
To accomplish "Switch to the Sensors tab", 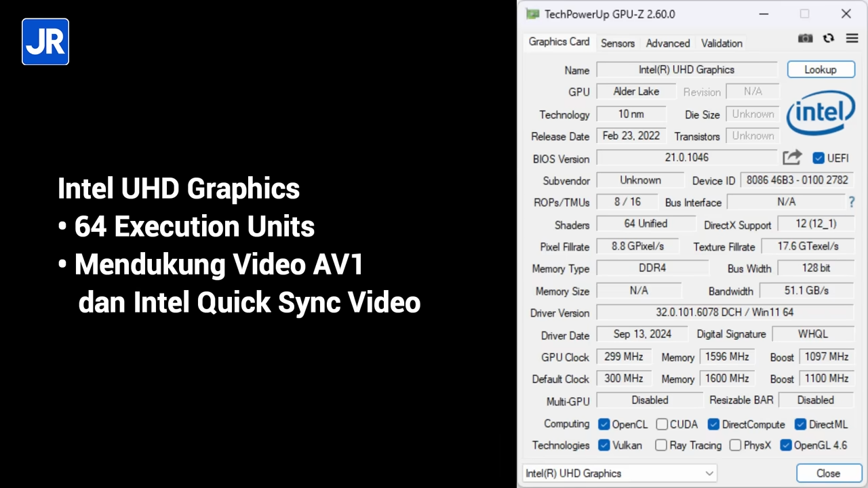I will [x=618, y=43].
